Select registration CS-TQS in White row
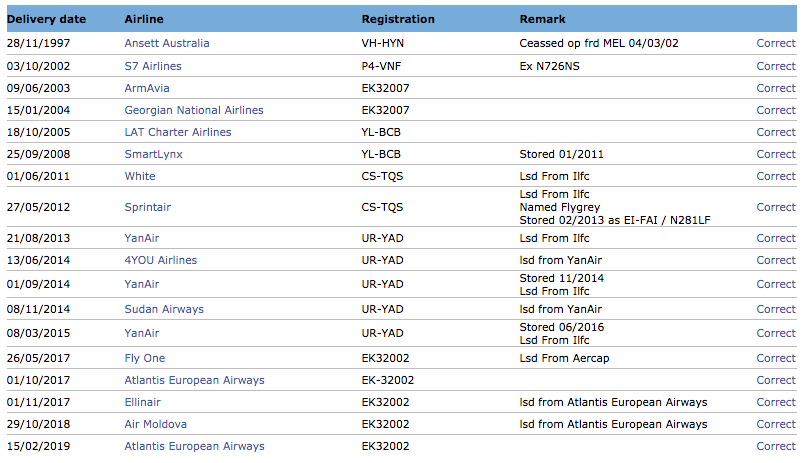 click(382, 176)
